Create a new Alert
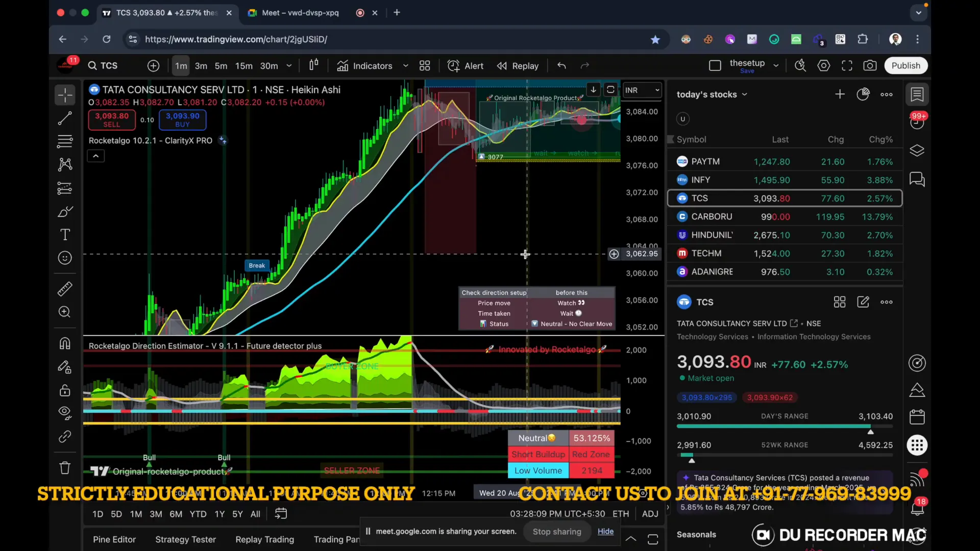This screenshot has height=551, width=980. click(x=465, y=66)
